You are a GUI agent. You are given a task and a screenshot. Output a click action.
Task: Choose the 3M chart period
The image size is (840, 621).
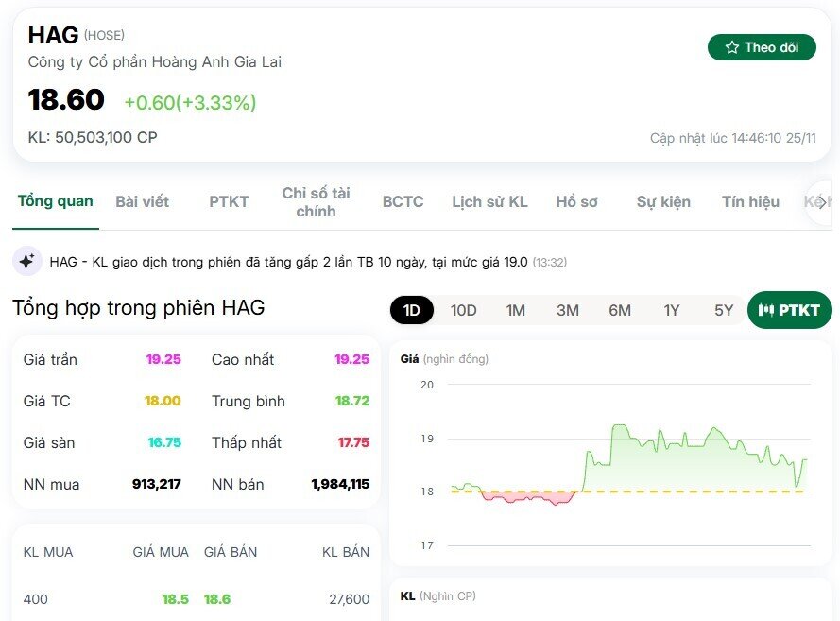(x=568, y=309)
